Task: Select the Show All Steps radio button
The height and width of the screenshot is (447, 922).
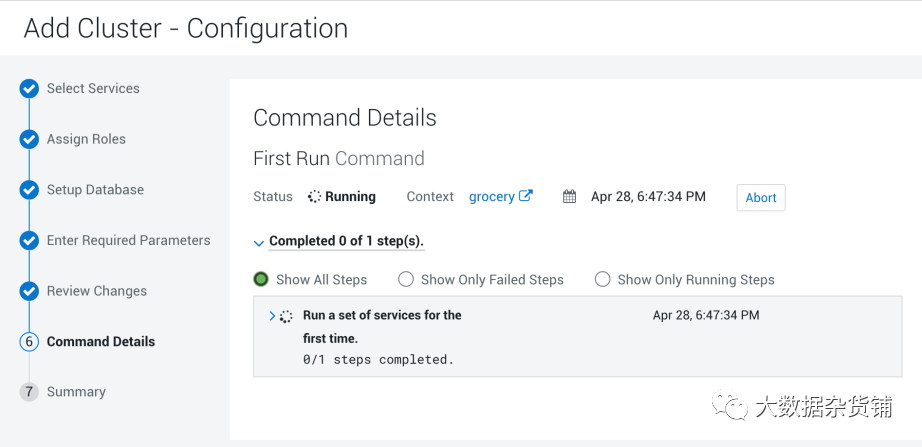Action: tap(261, 279)
